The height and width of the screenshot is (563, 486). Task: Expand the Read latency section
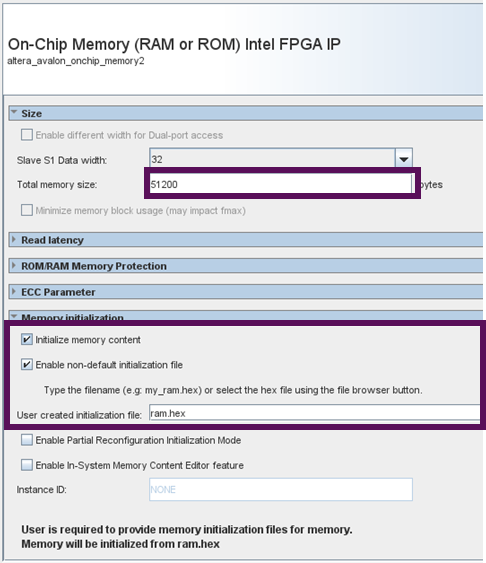[14, 239]
